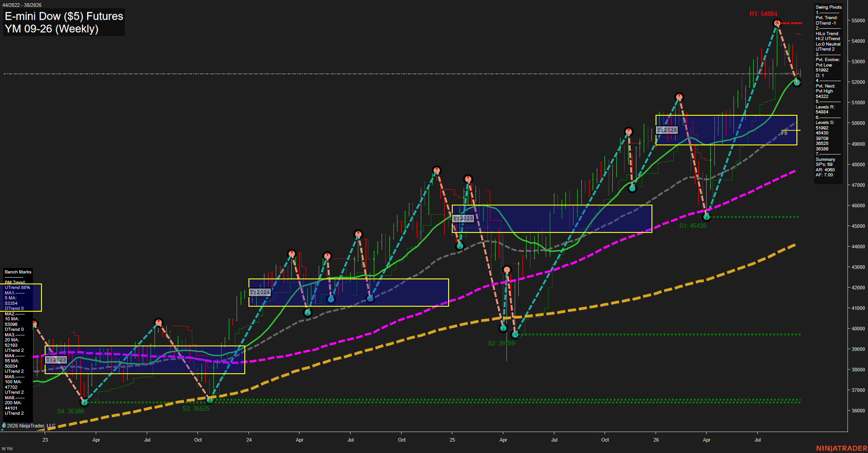
Task: Click the Y:2024 yearly range tag
Action: tap(260, 292)
